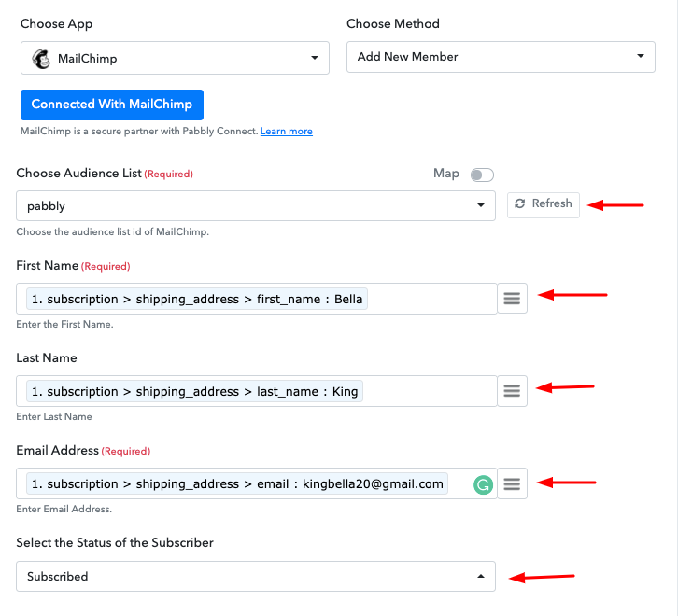Click inside the Last Name input field
Image resolution: width=678 pixels, height=616 pixels.
257,391
